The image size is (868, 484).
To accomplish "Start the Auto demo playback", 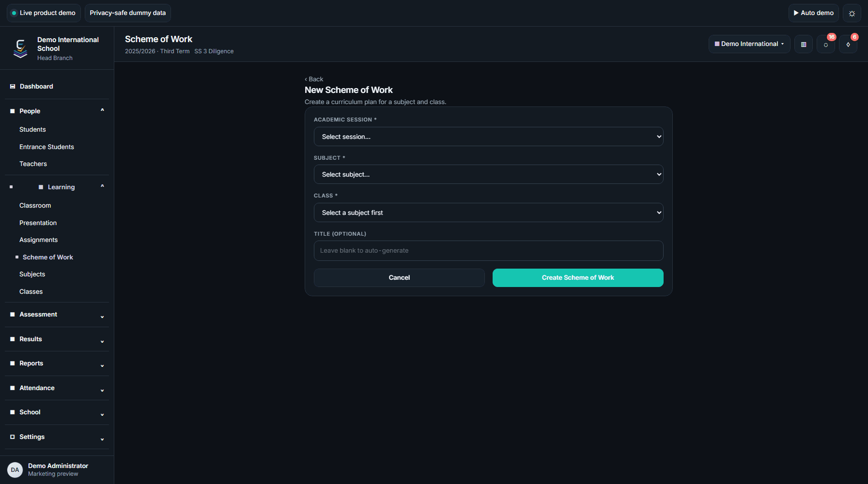I will pos(814,13).
